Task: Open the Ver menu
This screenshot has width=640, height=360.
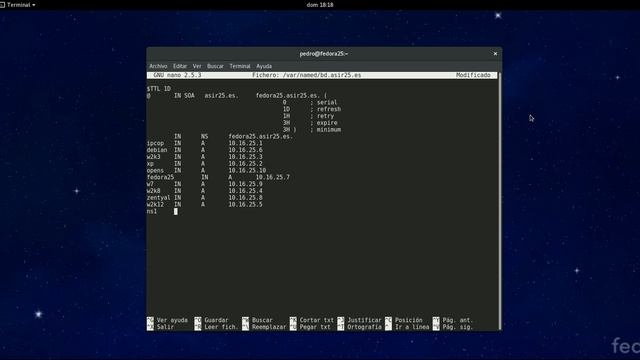Action: (197, 66)
